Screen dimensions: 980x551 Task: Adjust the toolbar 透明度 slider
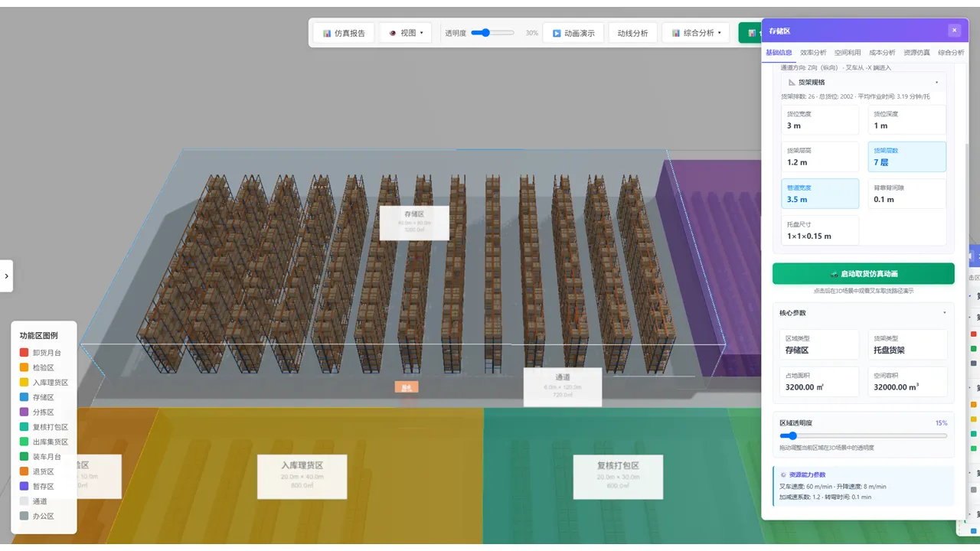click(492, 33)
